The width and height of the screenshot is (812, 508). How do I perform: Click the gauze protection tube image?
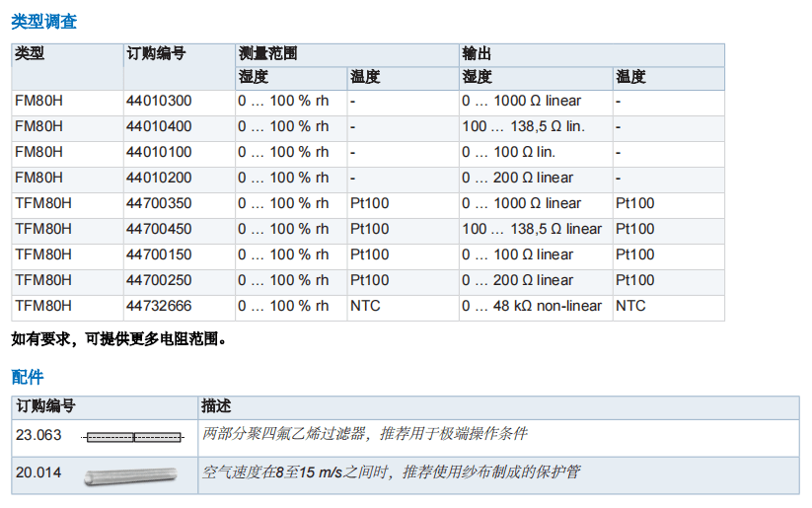(131, 473)
